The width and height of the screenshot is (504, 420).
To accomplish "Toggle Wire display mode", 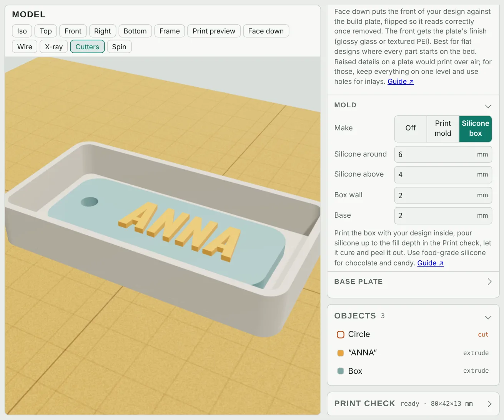I will pyautogui.click(x=25, y=47).
